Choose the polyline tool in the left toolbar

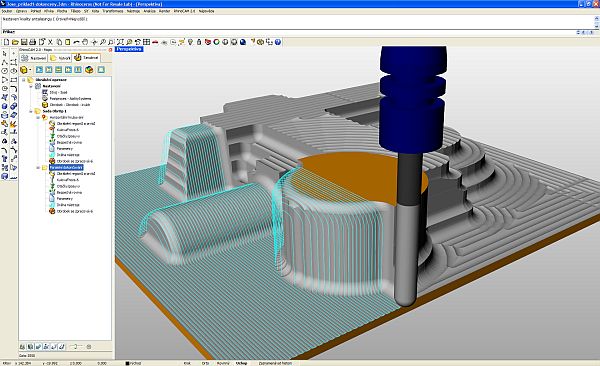(5, 62)
